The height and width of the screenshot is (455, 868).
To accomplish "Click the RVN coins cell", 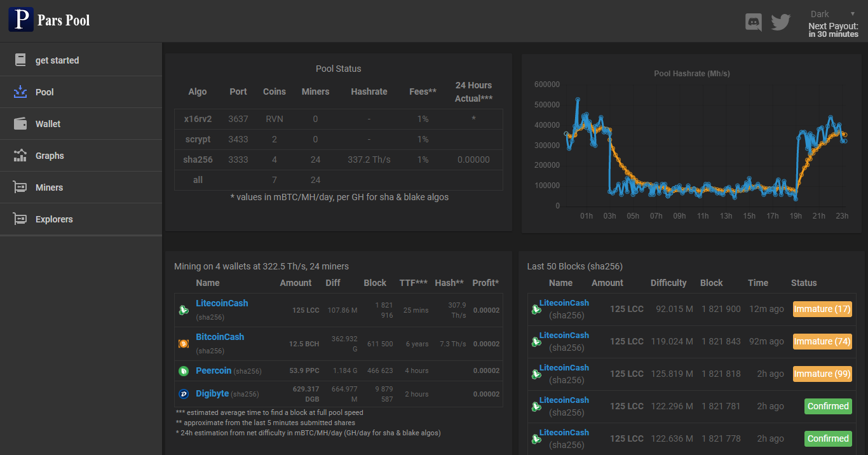I will pyautogui.click(x=275, y=119).
